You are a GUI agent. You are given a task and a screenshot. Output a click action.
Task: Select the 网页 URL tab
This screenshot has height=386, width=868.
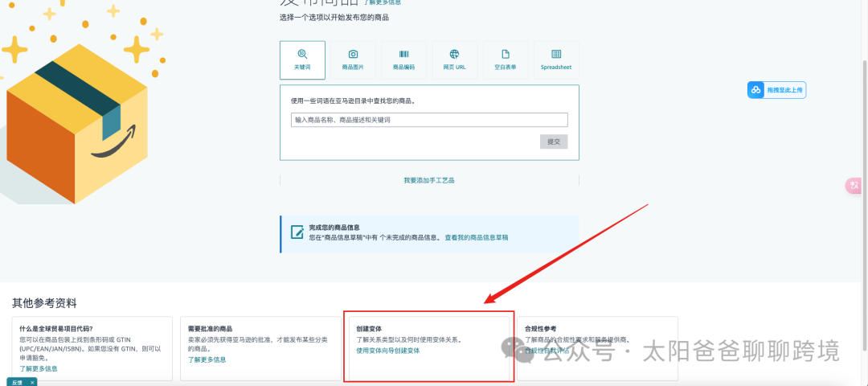tap(454, 60)
